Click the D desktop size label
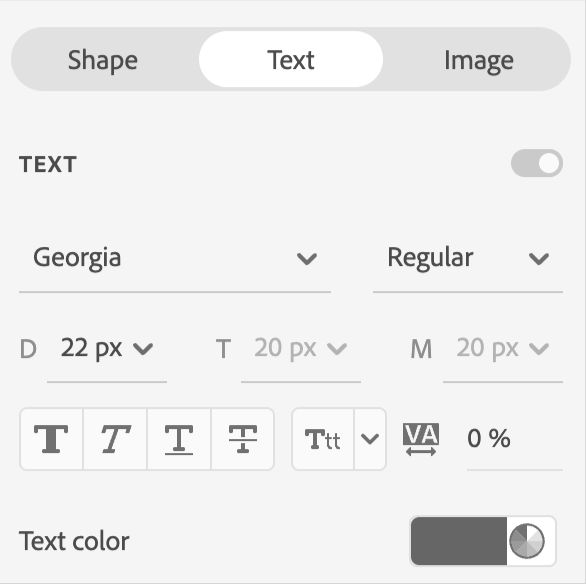 click(28, 349)
